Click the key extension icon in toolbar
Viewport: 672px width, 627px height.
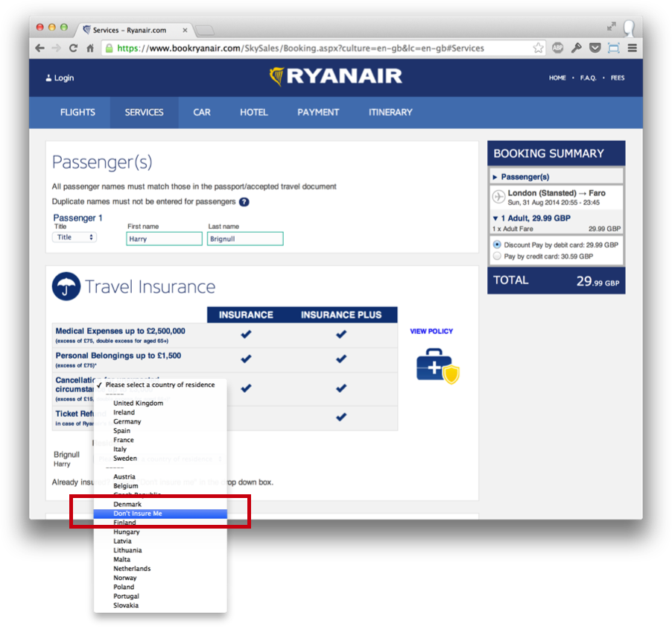(x=577, y=48)
